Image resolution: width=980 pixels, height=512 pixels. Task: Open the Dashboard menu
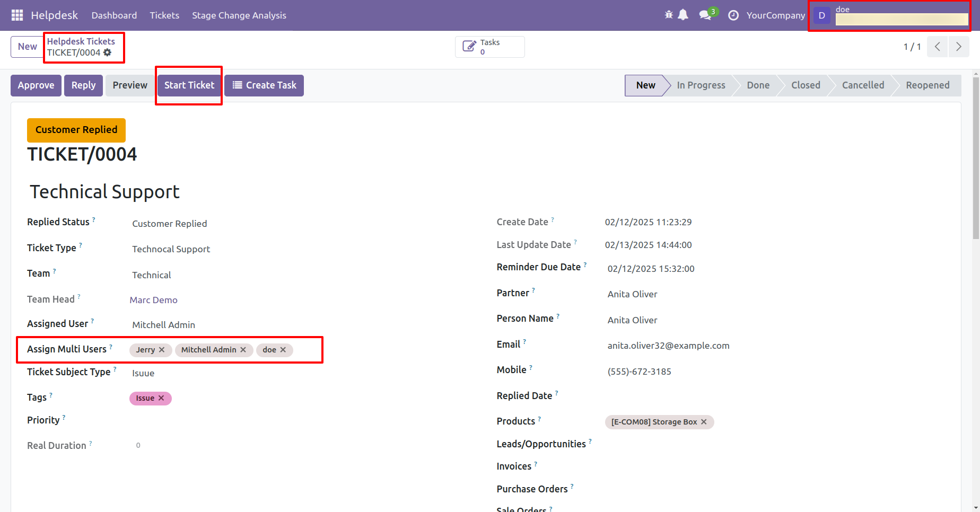pyautogui.click(x=114, y=15)
